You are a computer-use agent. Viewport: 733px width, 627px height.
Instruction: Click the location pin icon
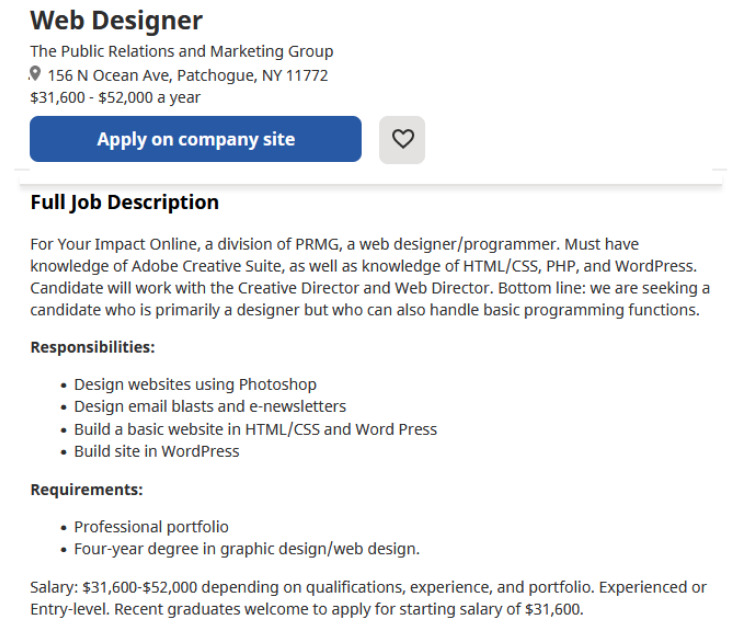tap(36, 74)
